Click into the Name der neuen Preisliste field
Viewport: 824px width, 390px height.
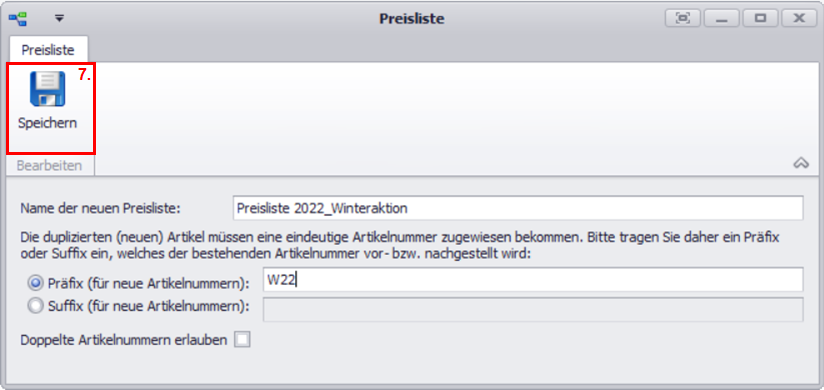click(x=518, y=208)
